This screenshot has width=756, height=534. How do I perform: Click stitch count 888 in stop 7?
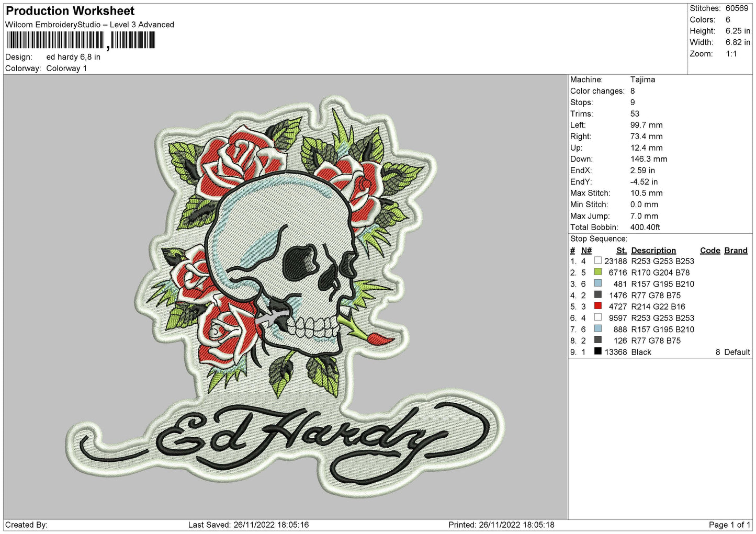(620, 330)
